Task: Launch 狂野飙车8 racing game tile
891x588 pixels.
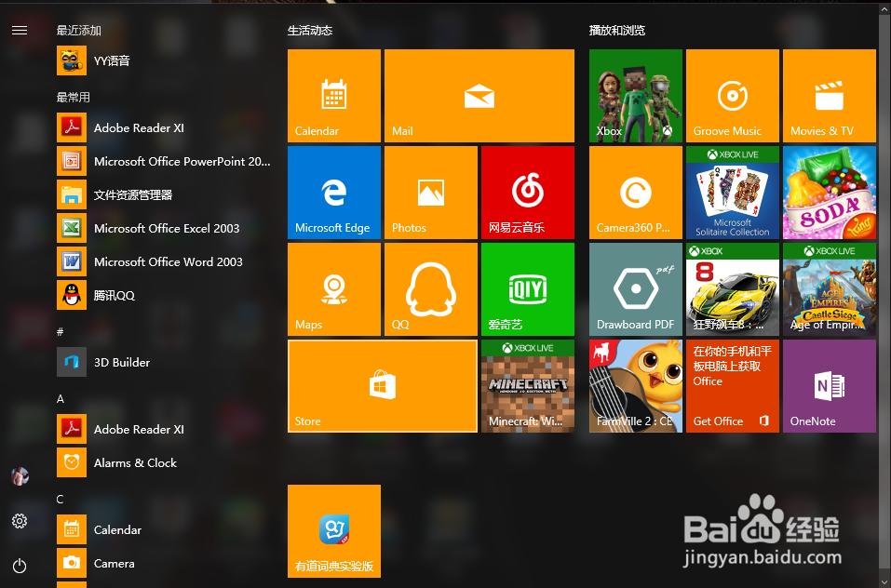Action: pyautogui.click(x=733, y=289)
